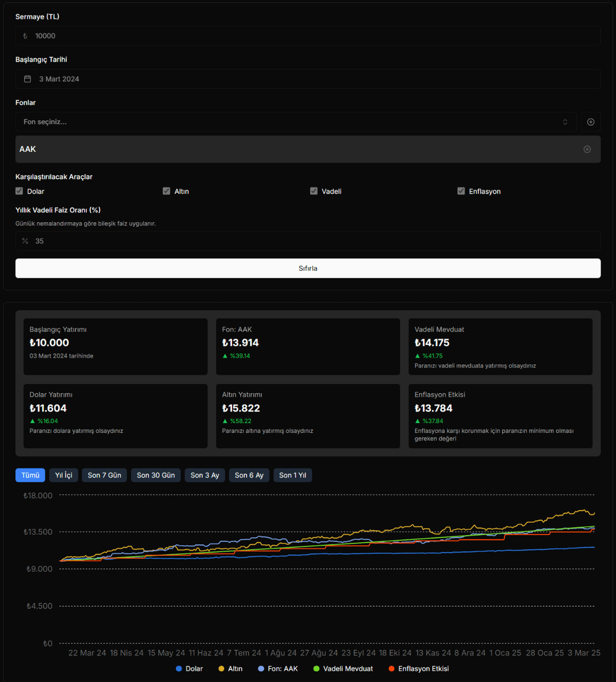
Task: Click the plus icon to add fund
Action: point(590,122)
